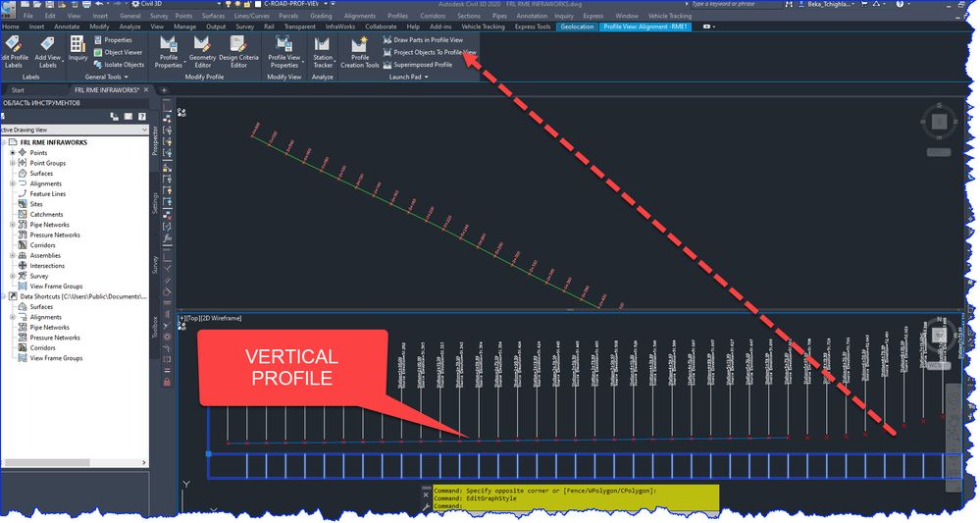Click Superimposed Profile

[418, 65]
